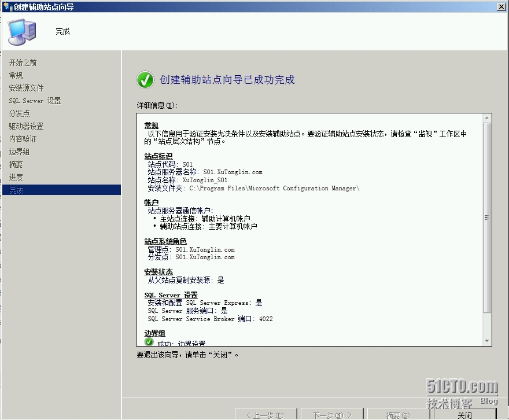Click the SQL Server 设置 heading in details

[x=171, y=295]
